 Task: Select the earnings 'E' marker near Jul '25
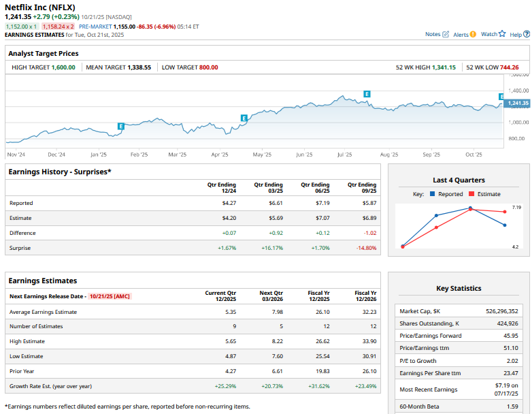coord(367,94)
